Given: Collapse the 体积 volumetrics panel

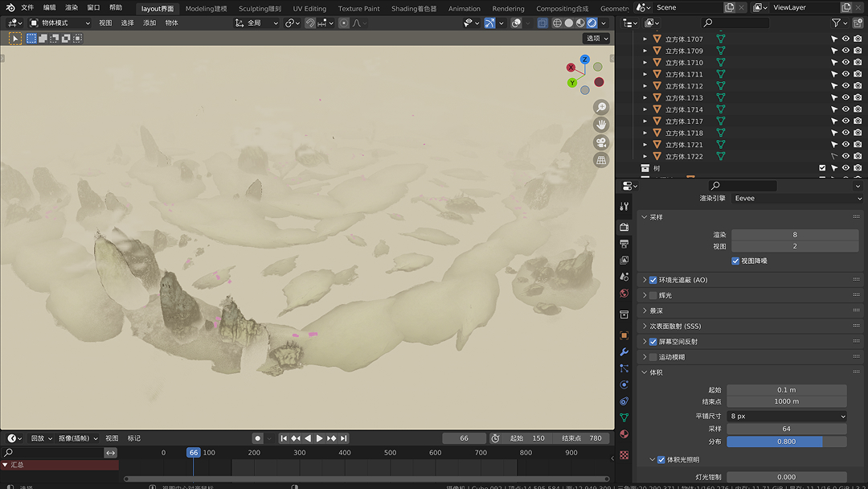Looking at the screenshot, I should tap(645, 372).
